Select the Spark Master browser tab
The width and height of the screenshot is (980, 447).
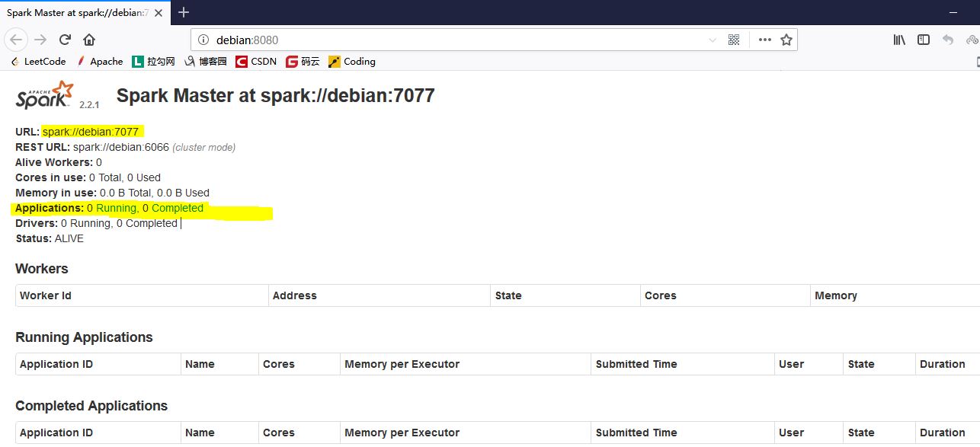(x=85, y=13)
